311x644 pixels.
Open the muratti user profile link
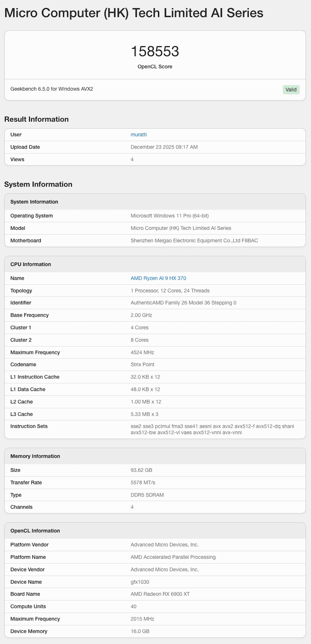pos(138,135)
